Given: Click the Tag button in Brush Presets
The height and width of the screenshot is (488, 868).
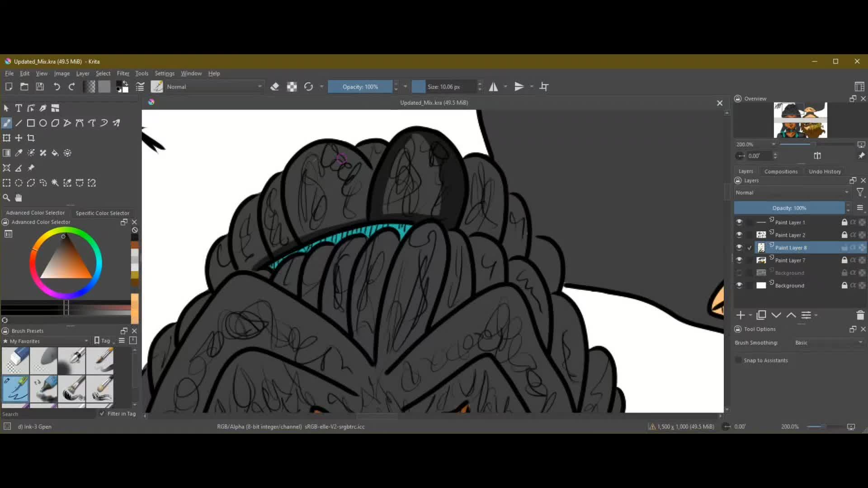Looking at the screenshot, I should pyautogui.click(x=102, y=341).
